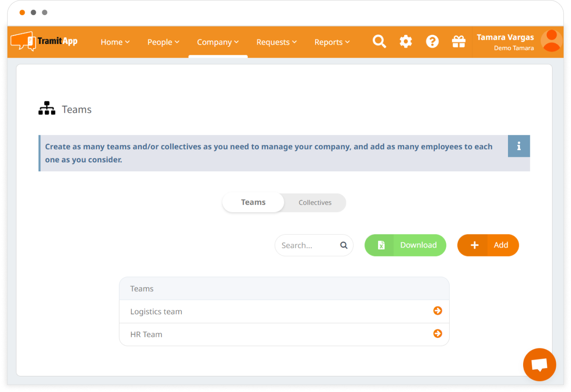
Task: Open the gift box icon
Action: pos(459,42)
